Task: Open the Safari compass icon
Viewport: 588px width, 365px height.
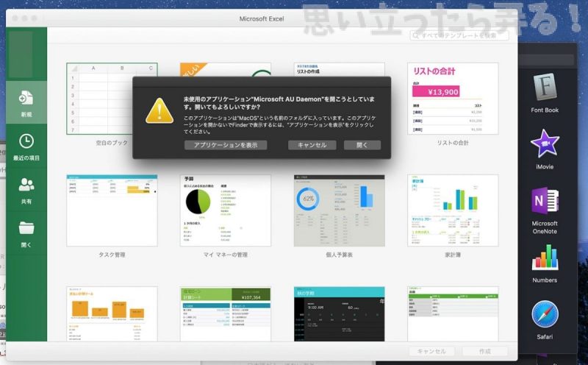Action: (545, 314)
